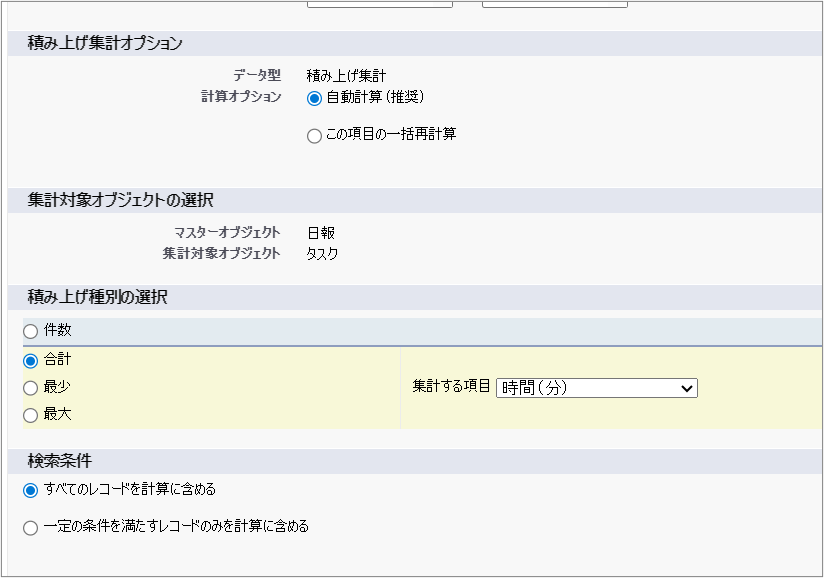Click the 日報 master object value
Viewport: 824px width, 578px height.
click(x=320, y=232)
